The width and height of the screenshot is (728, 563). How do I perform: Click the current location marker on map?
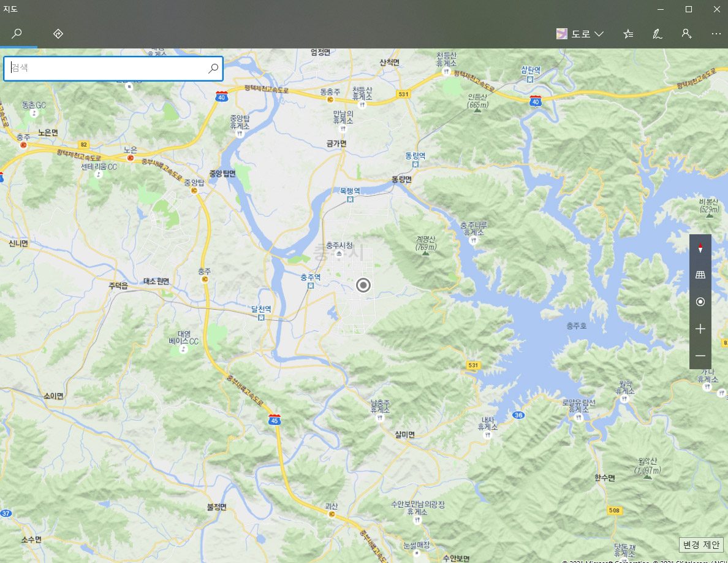click(363, 285)
